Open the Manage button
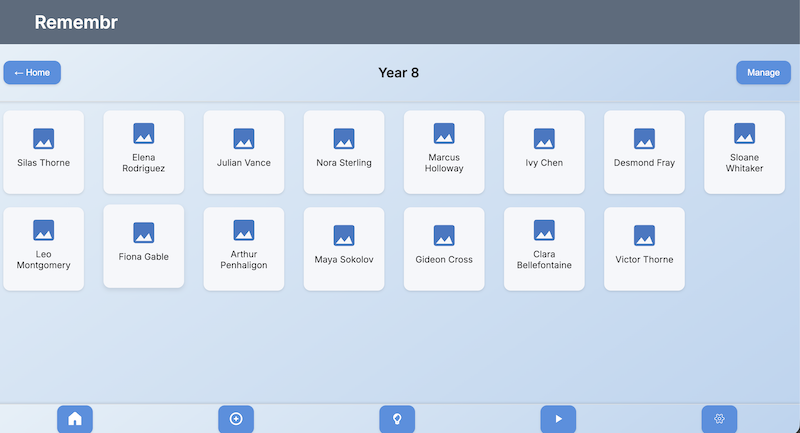The image size is (800, 433). tap(763, 73)
